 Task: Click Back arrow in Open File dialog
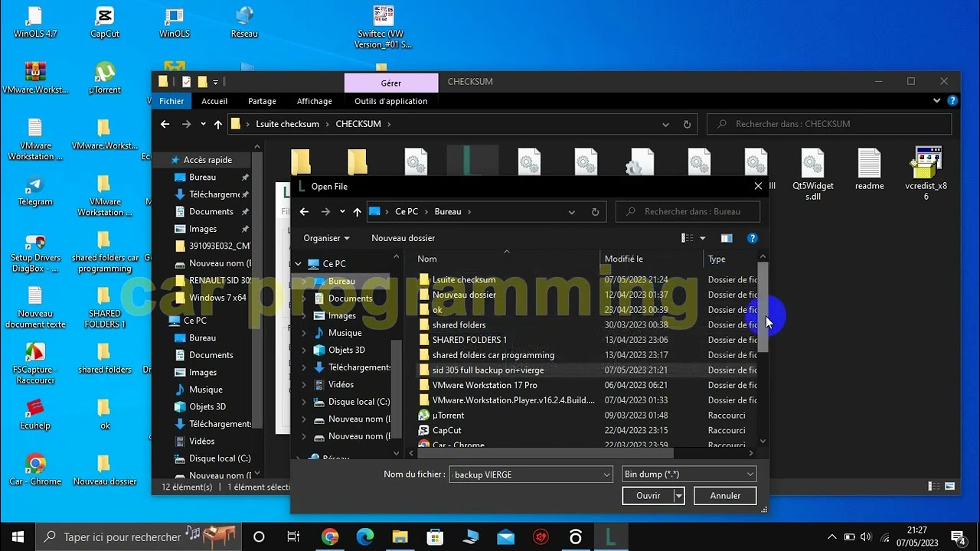click(x=304, y=212)
